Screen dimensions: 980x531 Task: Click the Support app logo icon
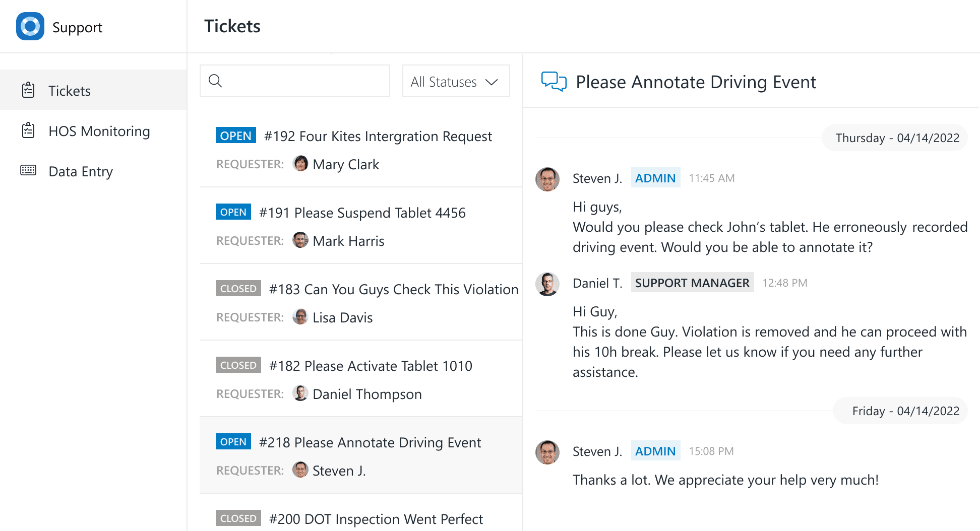pyautogui.click(x=30, y=26)
